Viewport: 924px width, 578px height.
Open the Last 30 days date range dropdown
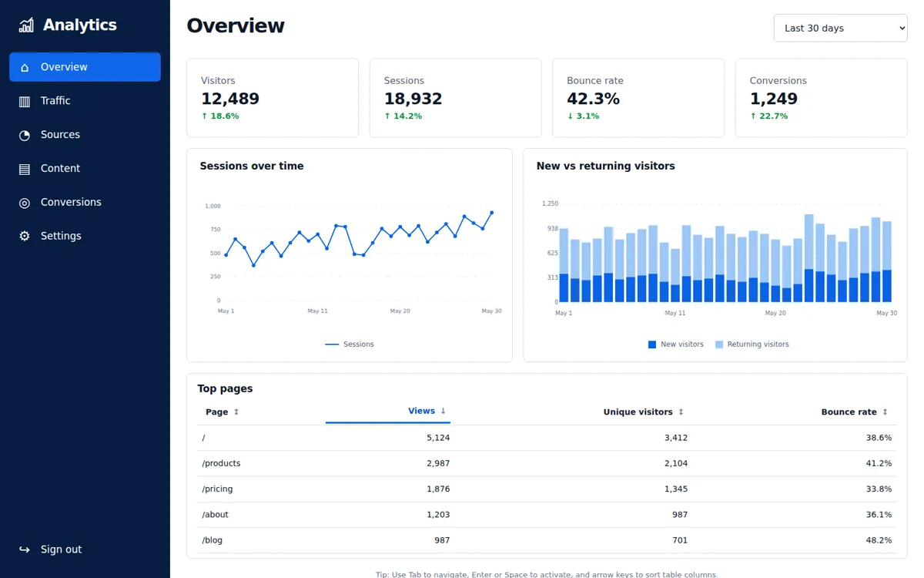point(840,28)
